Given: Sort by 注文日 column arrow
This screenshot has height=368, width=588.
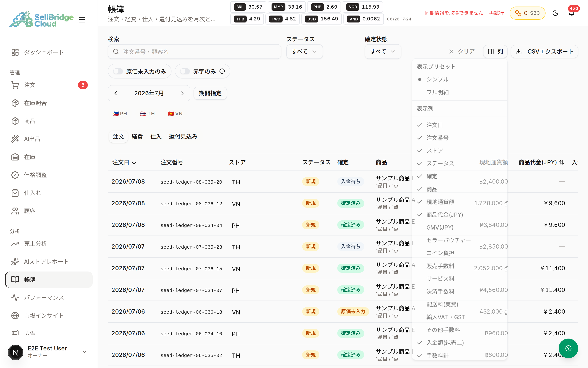Looking at the screenshot, I should tap(134, 162).
